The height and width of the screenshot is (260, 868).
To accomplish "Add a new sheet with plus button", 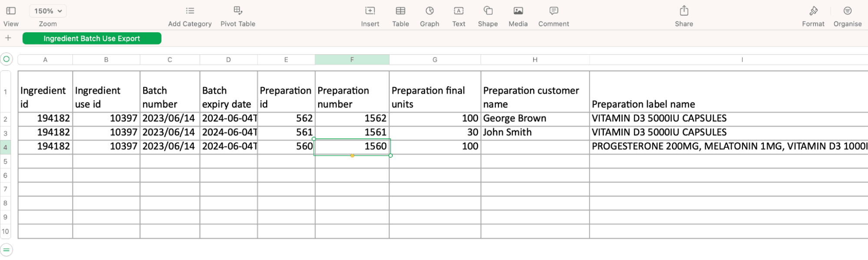I will pyautogui.click(x=8, y=38).
